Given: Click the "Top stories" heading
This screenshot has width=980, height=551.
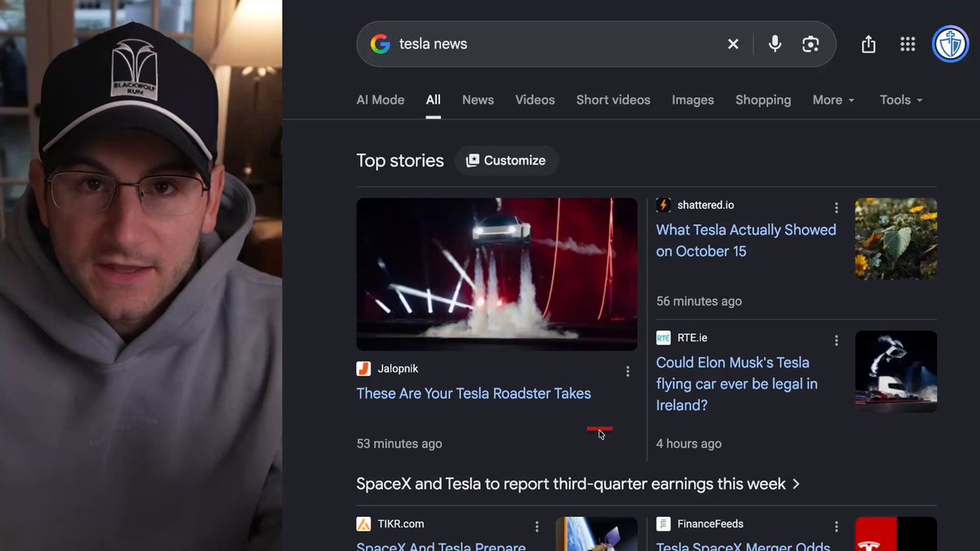Looking at the screenshot, I should click(400, 161).
